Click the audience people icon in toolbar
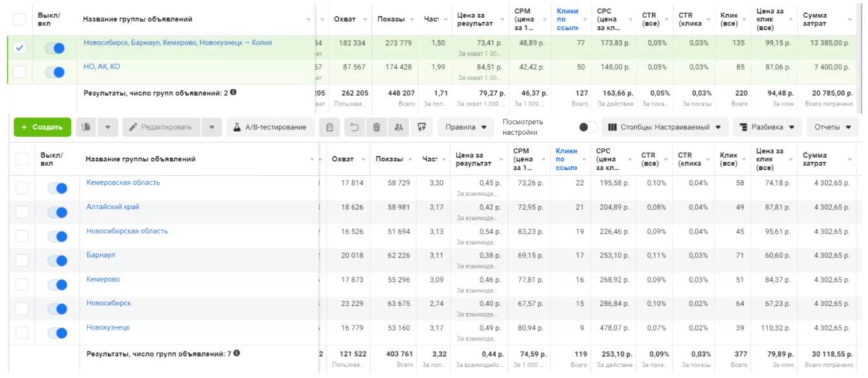Image resolution: width=868 pixels, height=378 pixels. 398,128
